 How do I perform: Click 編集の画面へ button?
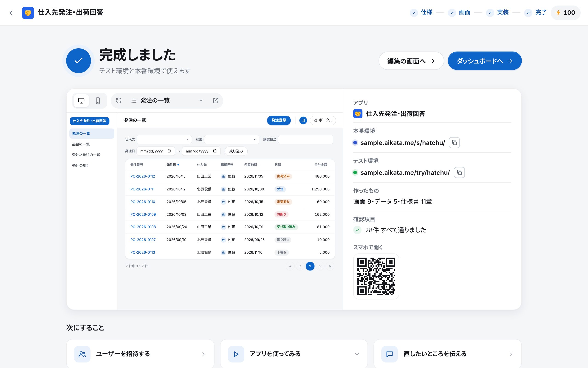(x=411, y=61)
